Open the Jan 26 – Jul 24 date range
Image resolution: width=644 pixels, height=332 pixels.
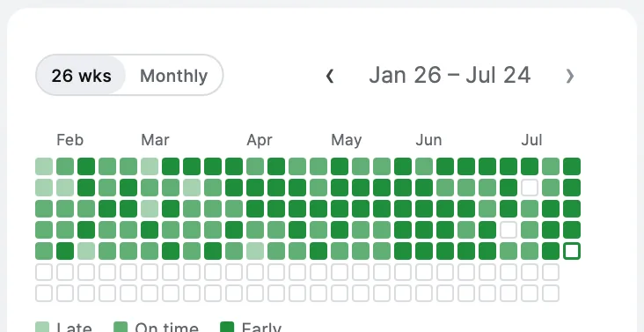coord(450,75)
